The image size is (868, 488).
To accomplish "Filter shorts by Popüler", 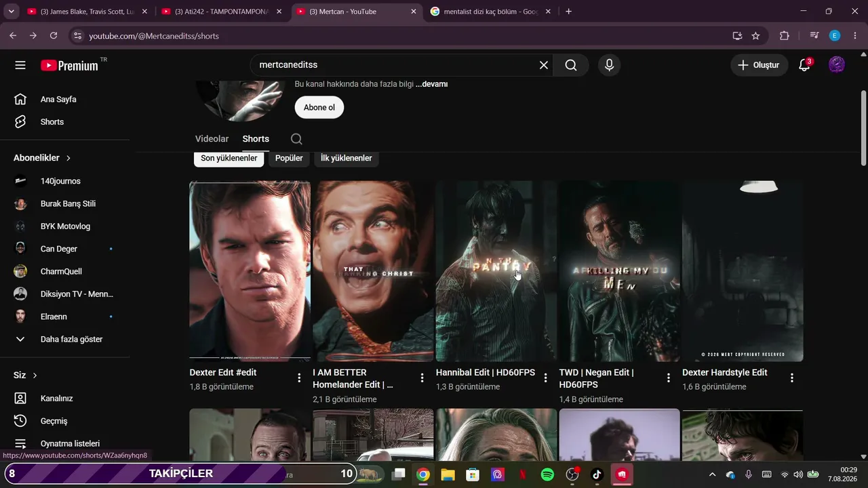I will click(289, 158).
